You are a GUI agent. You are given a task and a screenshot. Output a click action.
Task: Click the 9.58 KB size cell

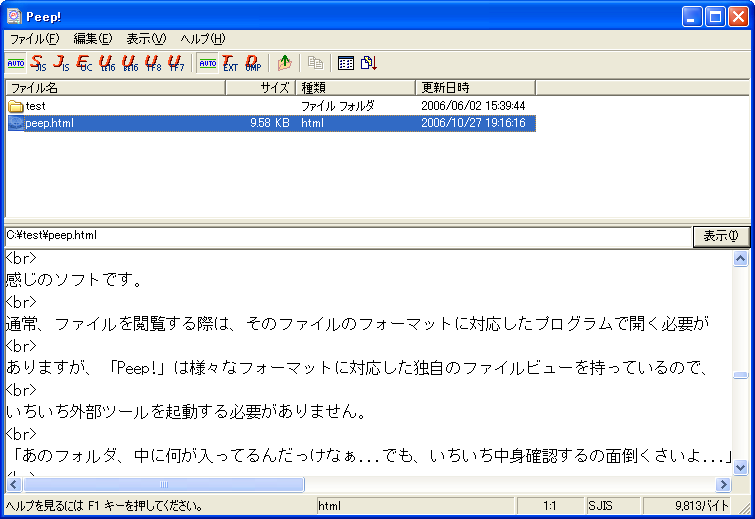click(270, 123)
